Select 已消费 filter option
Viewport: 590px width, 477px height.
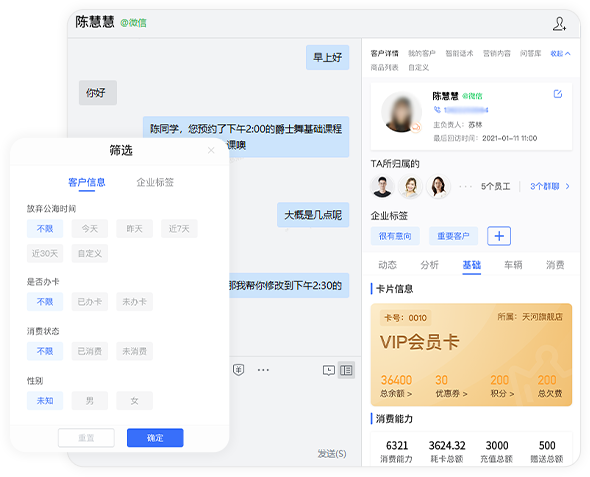point(90,351)
